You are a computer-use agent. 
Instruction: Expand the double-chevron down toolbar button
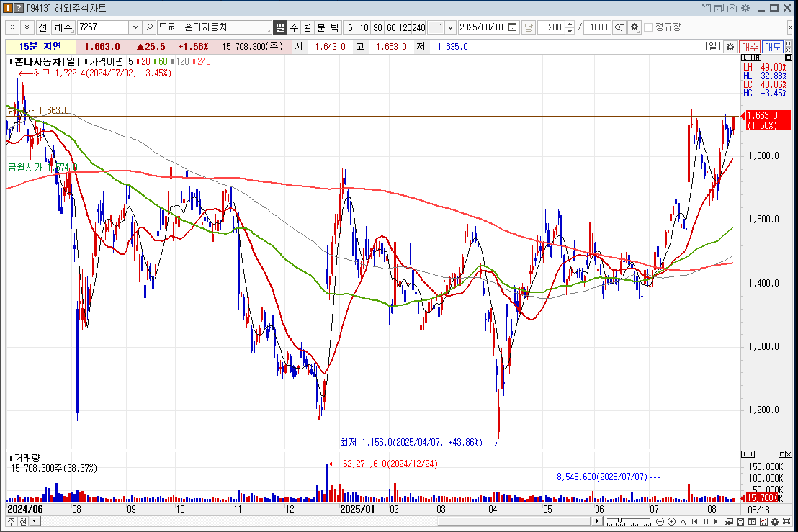27,27
